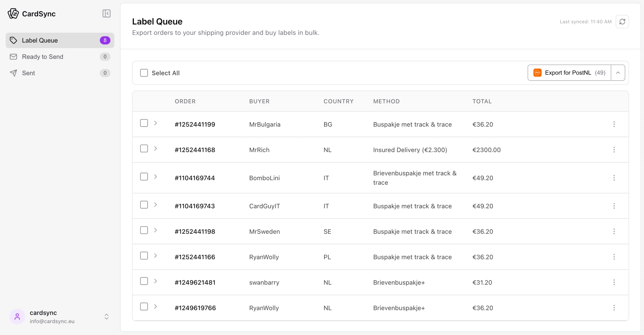Click the envelope icon next to Ready to Send
The width and height of the screenshot is (644, 335).
pos(13,57)
